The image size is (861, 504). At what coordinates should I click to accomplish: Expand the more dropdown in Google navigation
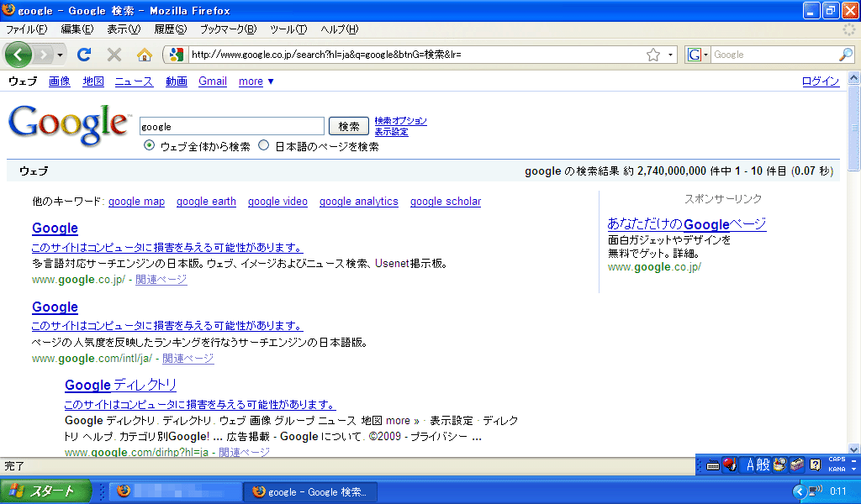pyautogui.click(x=256, y=81)
